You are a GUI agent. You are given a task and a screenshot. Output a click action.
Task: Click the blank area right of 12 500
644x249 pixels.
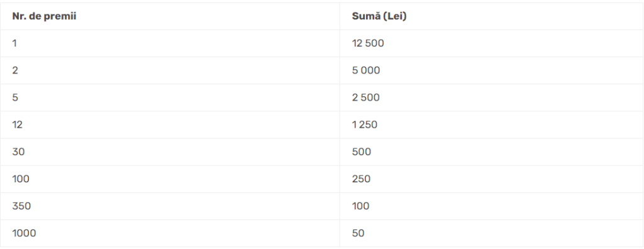tap(513, 43)
